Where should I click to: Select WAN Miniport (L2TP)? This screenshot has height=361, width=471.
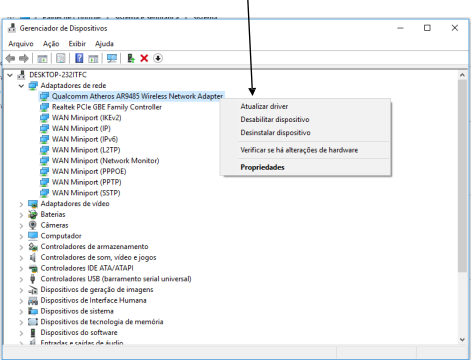(86, 150)
